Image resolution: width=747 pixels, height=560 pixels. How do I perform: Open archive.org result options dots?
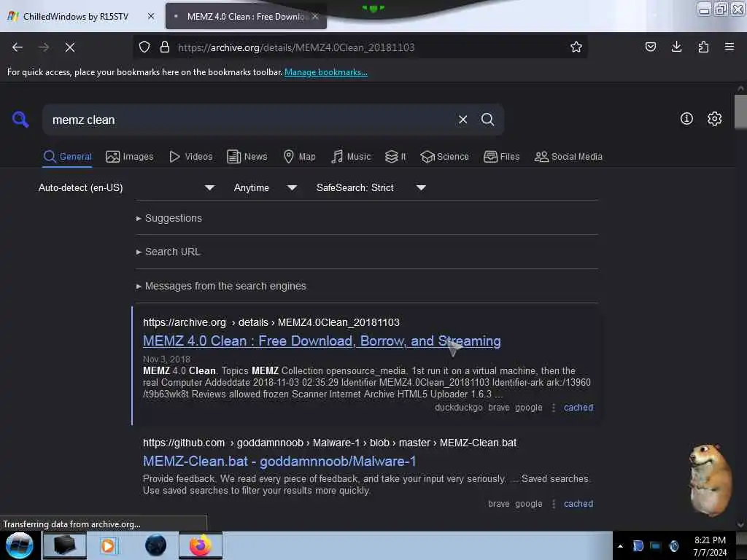[553, 408]
